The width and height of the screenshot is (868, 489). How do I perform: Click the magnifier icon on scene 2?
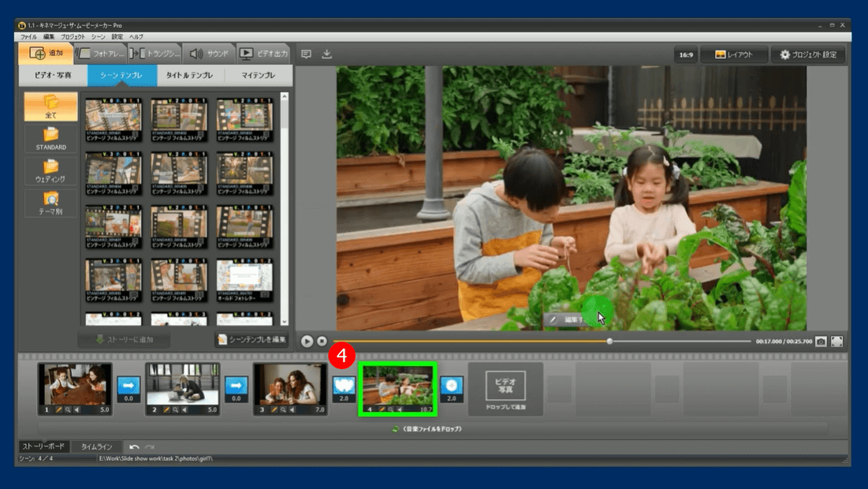click(x=175, y=410)
